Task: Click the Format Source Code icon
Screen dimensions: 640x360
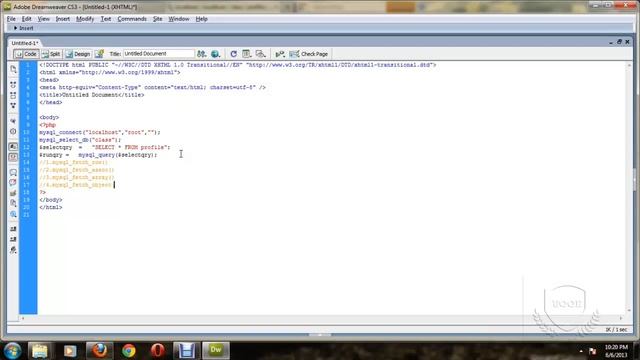Action: (13, 250)
